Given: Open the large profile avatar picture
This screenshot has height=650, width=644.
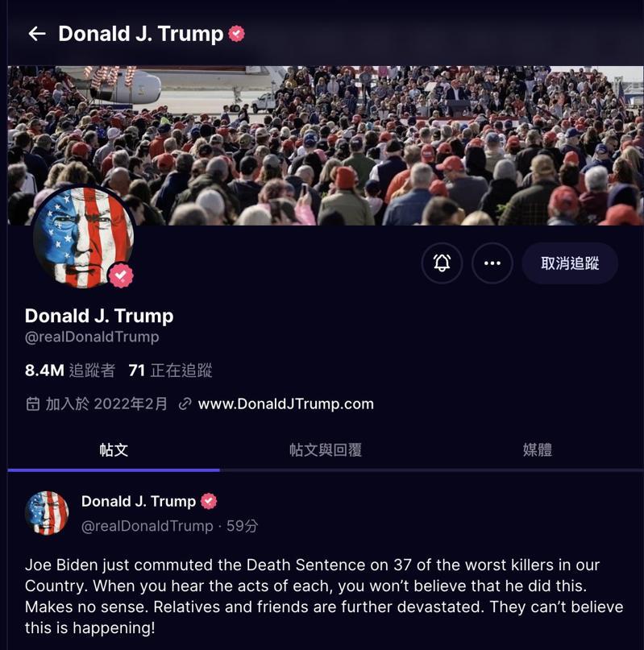Looking at the screenshot, I should coord(83,236).
